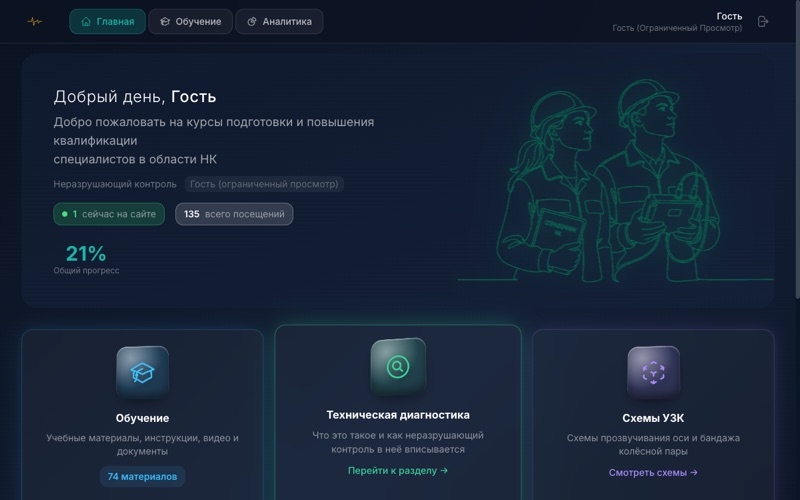Click the 135 всего посещений badge
The width and height of the screenshot is (800, 500).
(x=234, y=214)
